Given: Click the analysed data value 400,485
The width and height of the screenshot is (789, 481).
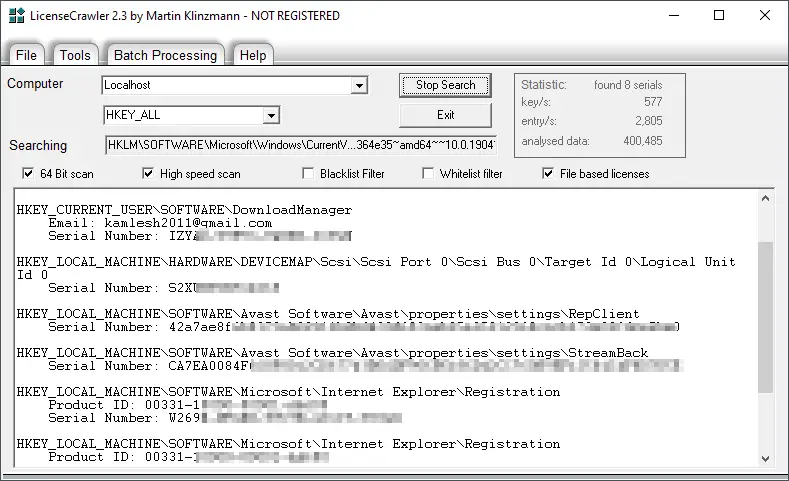Looking at the screenshot, I should (x=643, y=141).
